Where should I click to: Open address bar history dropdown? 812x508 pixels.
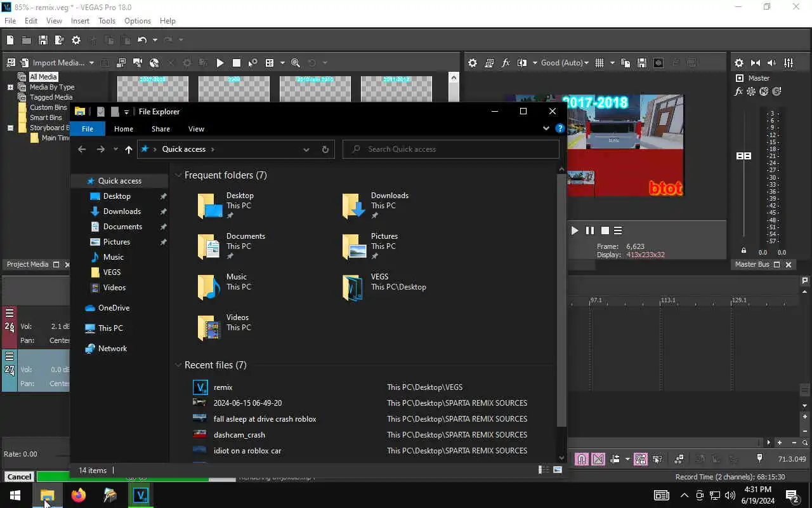click(306, 149)
